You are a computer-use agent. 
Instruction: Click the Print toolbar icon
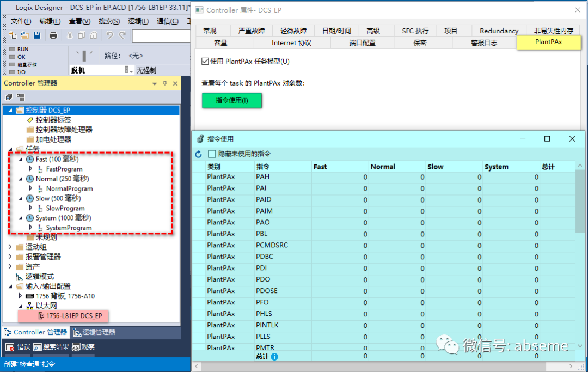(x=53, y=35)
